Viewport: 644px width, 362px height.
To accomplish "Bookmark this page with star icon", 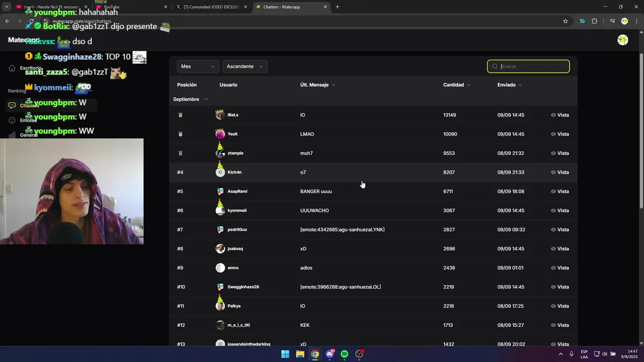I will 566,21.
